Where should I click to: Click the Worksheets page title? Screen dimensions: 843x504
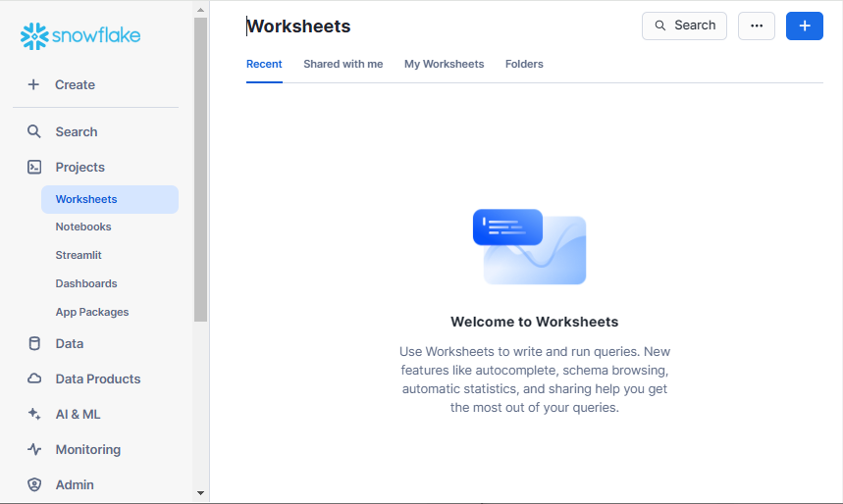pos(298,26)
